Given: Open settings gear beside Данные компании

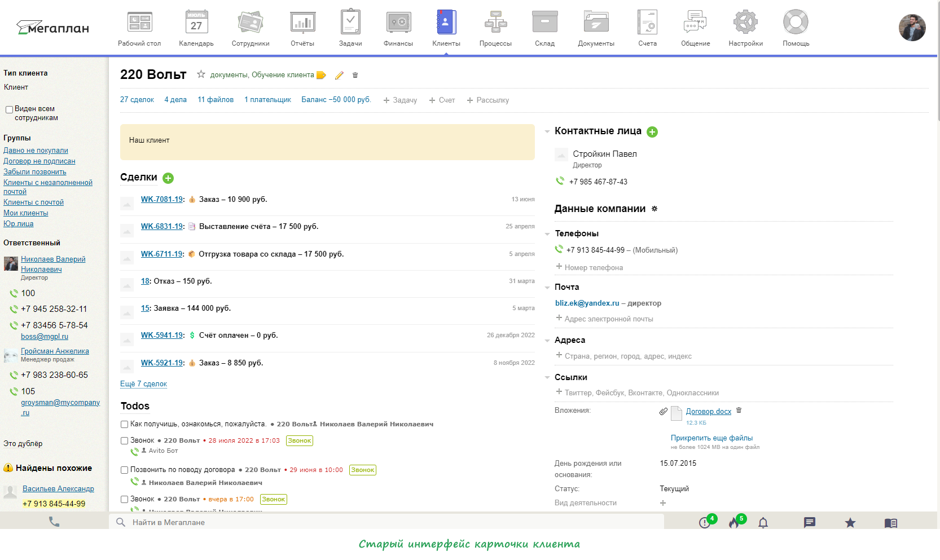Looking at the screenshot, I should [x=655, y=209].
